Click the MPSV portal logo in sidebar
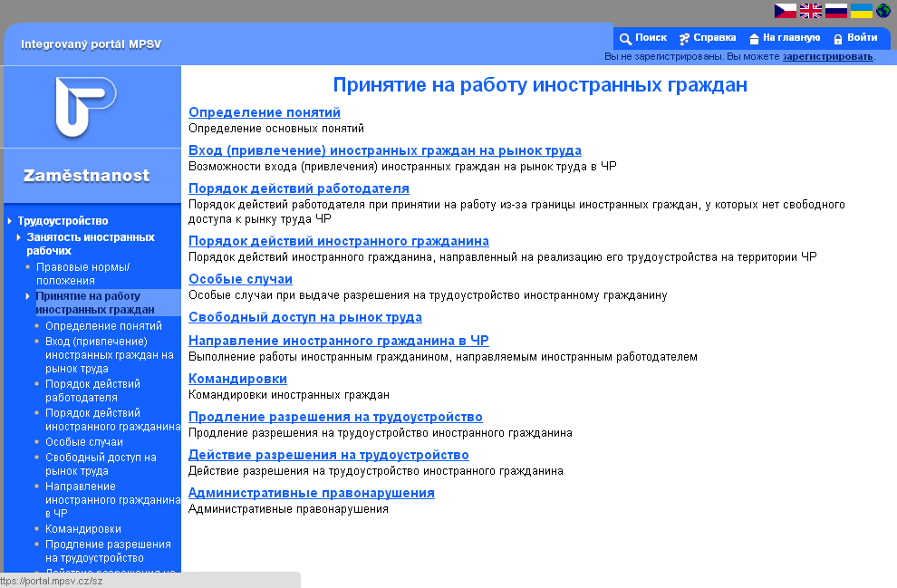897x588 pixels. tap(84, 107)
